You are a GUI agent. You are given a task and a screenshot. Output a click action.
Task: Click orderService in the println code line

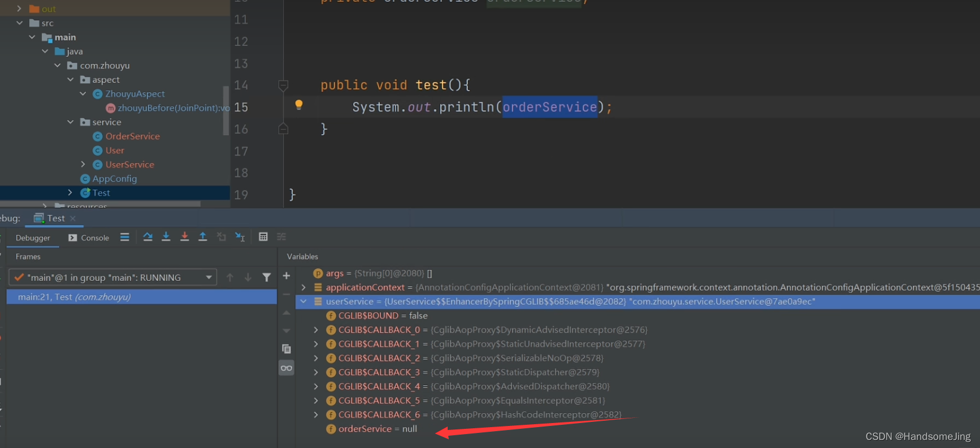(550, 107)
